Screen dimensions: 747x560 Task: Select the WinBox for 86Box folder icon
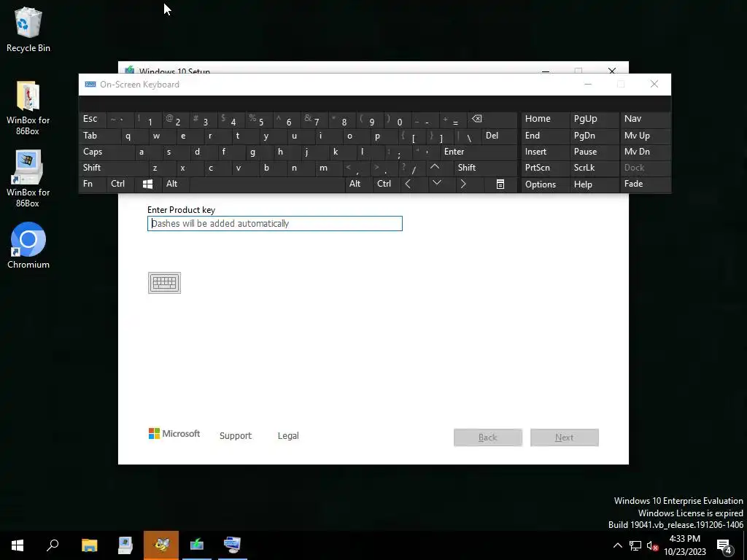coord(28,108)
